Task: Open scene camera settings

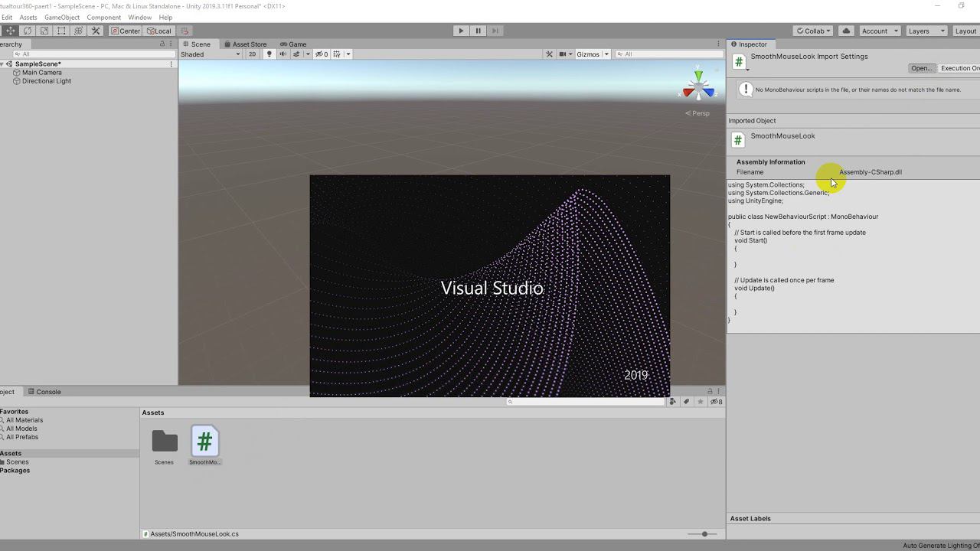Action: (x=565, y=54)
